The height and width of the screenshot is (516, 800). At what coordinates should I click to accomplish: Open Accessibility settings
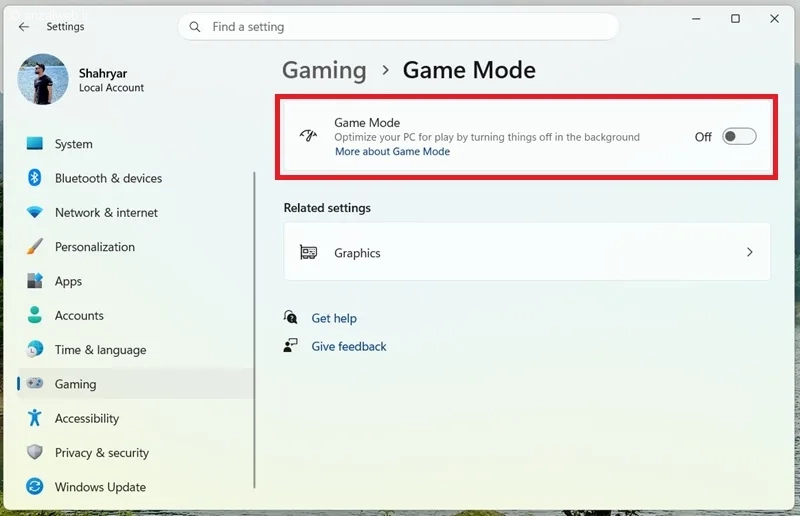click(135, 418)
